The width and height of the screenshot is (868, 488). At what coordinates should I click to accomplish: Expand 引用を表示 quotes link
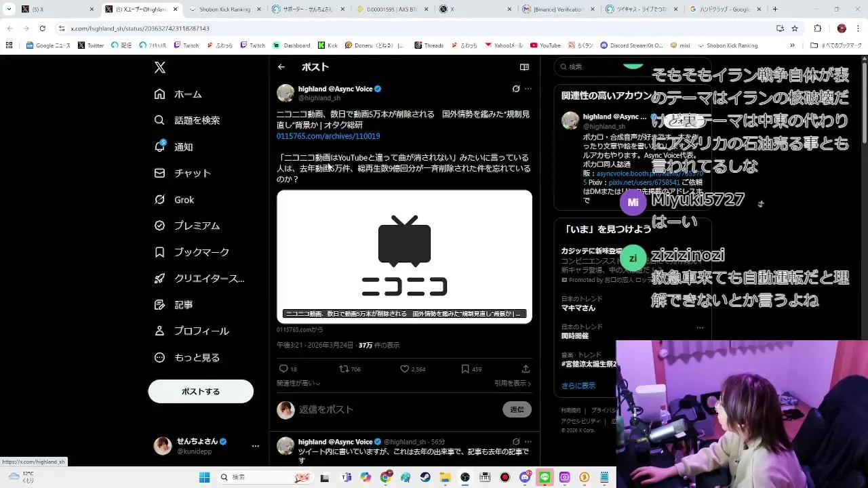point(513,383)
